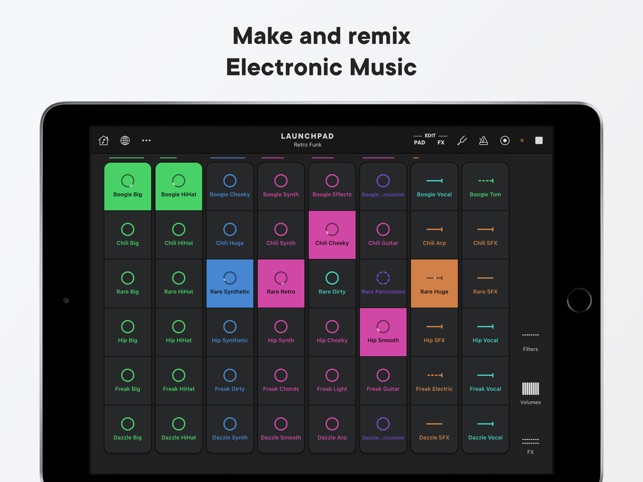Start the Freak HiHat pad
The height and width of the screenshot is (482, 643).
pyautogui.click(x=179, y=381)
